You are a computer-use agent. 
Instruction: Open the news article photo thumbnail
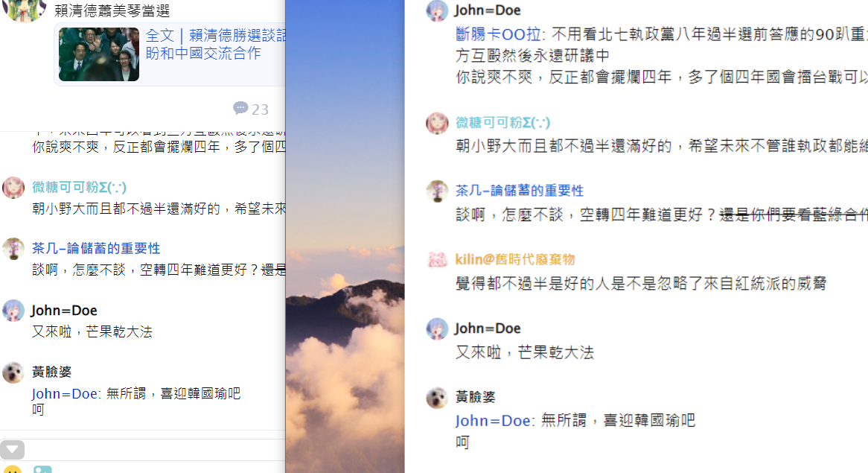[x=99, y=54]
